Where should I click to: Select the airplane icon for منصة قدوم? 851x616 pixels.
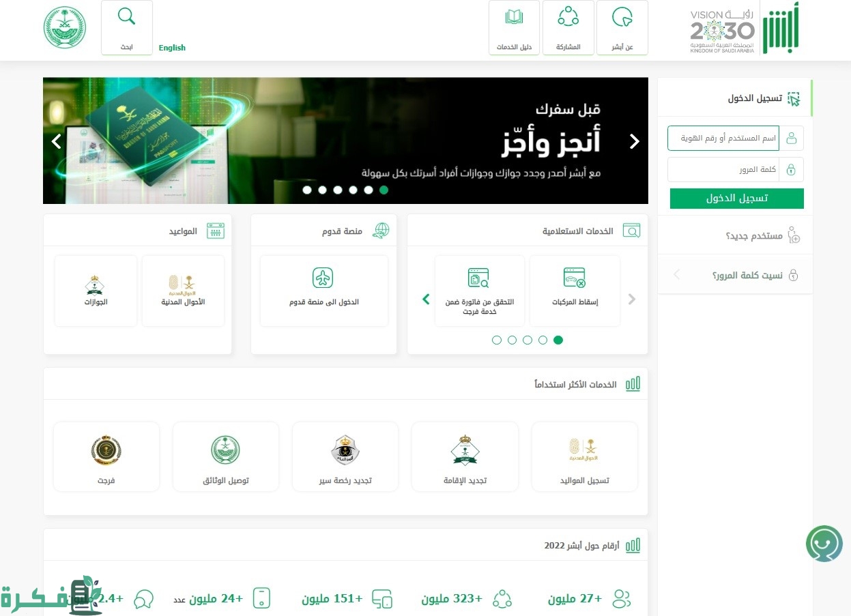click(323, 278)
